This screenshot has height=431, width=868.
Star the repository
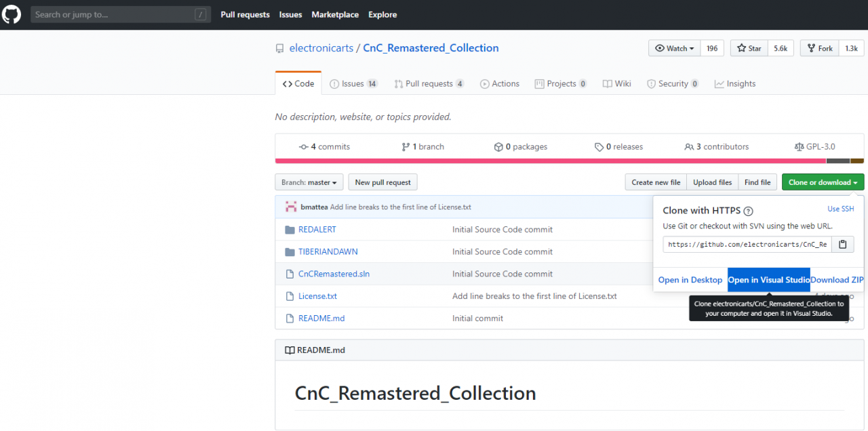(x=749, y=48)
